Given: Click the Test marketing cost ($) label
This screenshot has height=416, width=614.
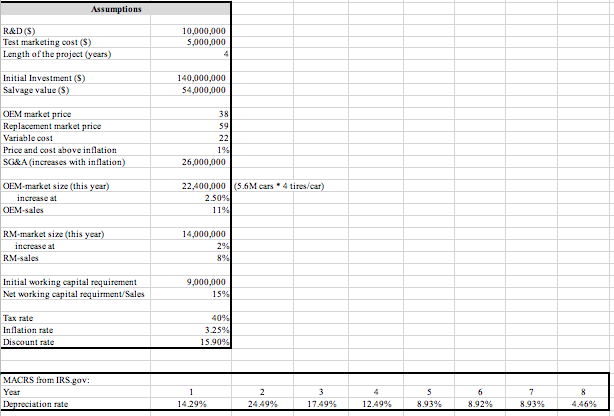Looking at the screenshot, I should pos(47,42).
